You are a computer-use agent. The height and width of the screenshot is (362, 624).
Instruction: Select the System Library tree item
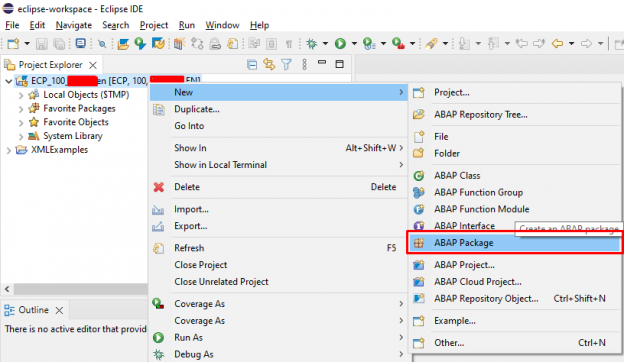click(x=73, y=136)
